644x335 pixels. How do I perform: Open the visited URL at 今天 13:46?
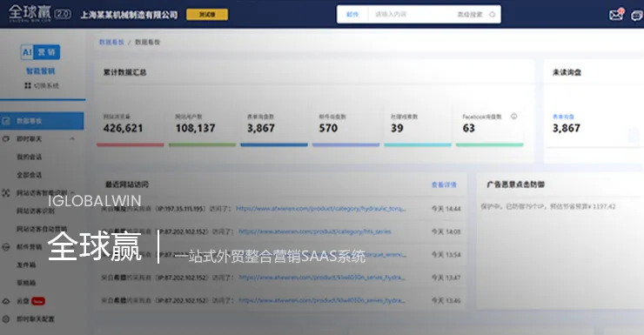322,300
